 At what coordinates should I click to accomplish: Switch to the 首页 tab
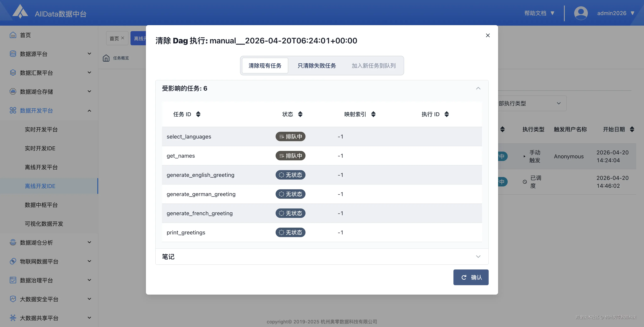tap(114, 39)
